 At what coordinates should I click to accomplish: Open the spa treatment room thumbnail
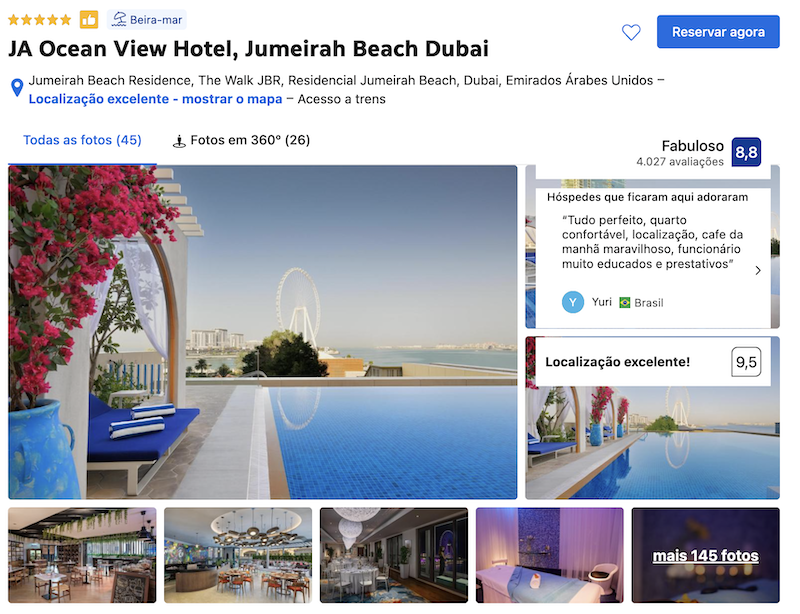pyautogui.click(x=549, y=555)
